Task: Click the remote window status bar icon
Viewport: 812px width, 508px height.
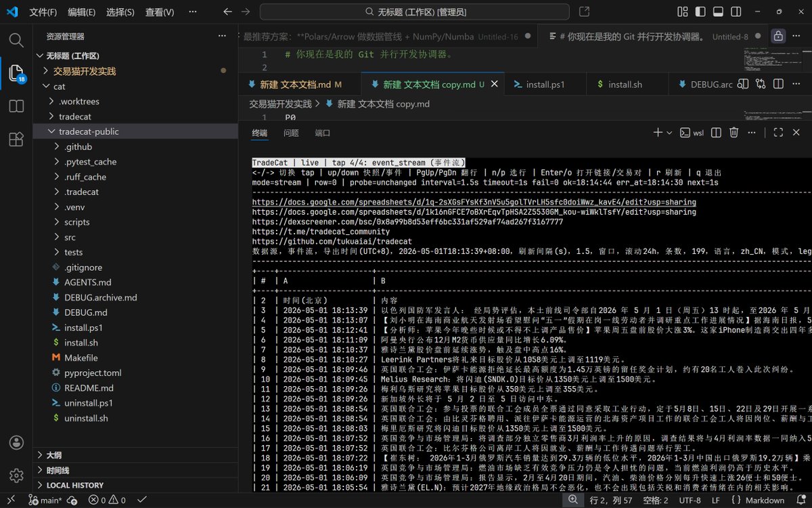Action: [11, 501]
